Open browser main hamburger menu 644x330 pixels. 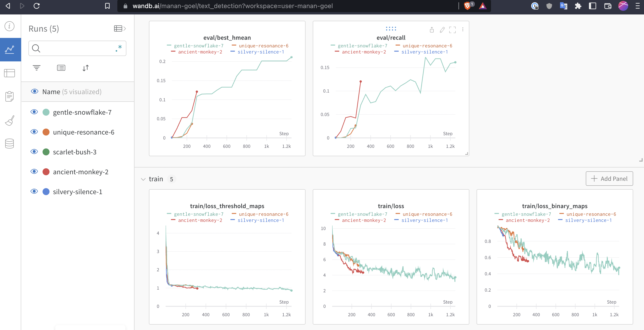coord(637,6)
